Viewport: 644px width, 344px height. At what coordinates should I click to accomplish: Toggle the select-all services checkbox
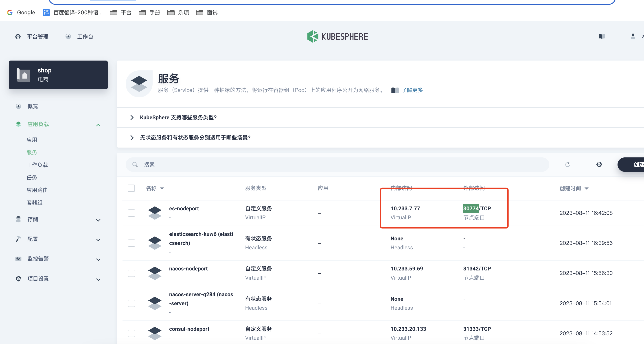131,188
